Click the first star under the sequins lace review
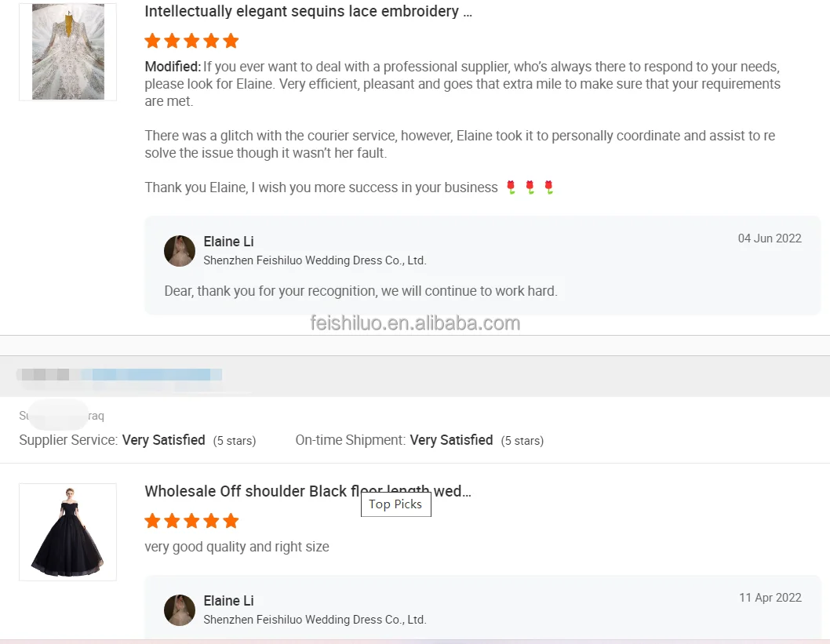Screen dimensions: 830x644 coord(153,41)
